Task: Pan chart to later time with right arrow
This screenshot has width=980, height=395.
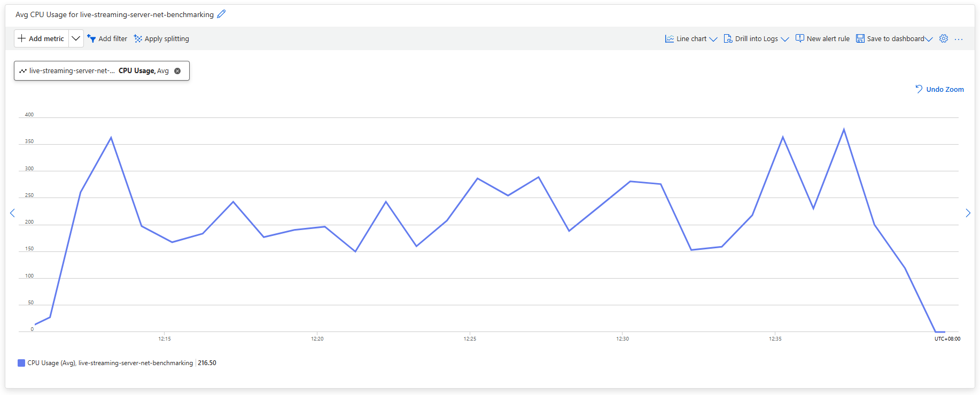Action: (968, 213)
